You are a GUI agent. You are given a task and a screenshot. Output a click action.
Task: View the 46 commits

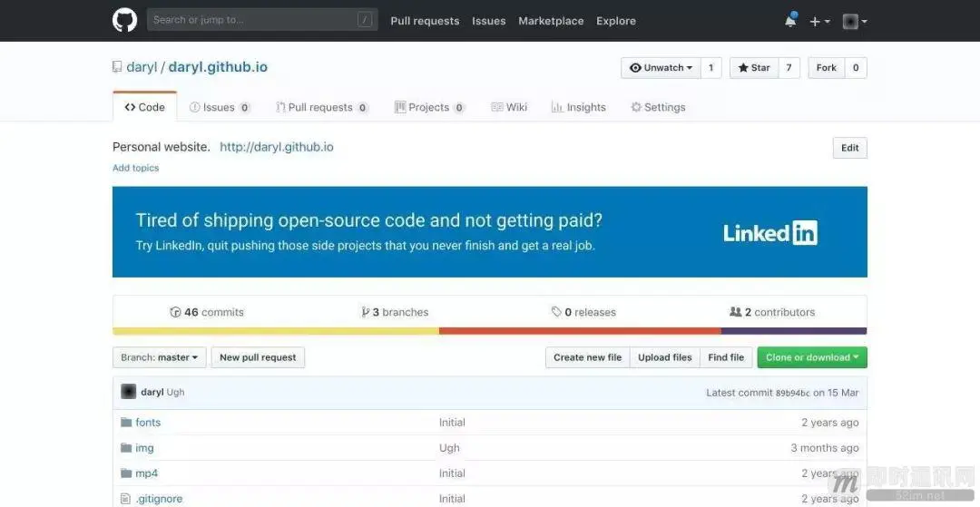[x=207, y=312]
